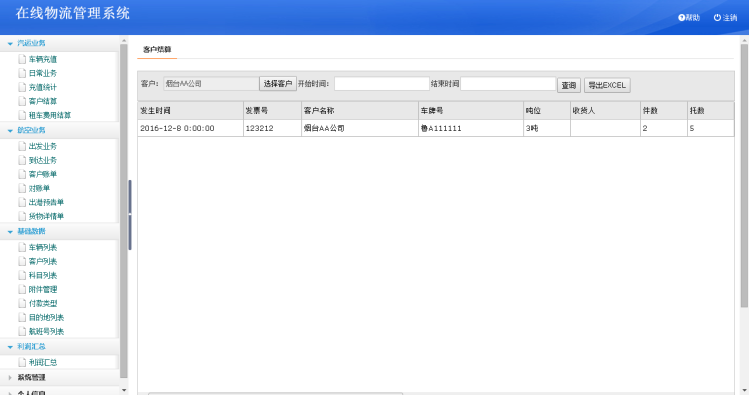Select the 充值统计 page icon

click(x=22, y=87)
